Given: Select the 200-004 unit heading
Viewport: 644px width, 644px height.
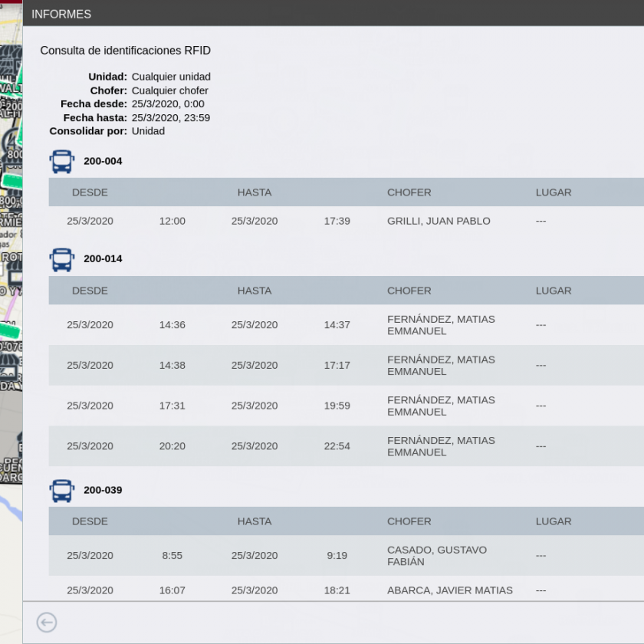Looking at the screenshot, I should (103, 161).
